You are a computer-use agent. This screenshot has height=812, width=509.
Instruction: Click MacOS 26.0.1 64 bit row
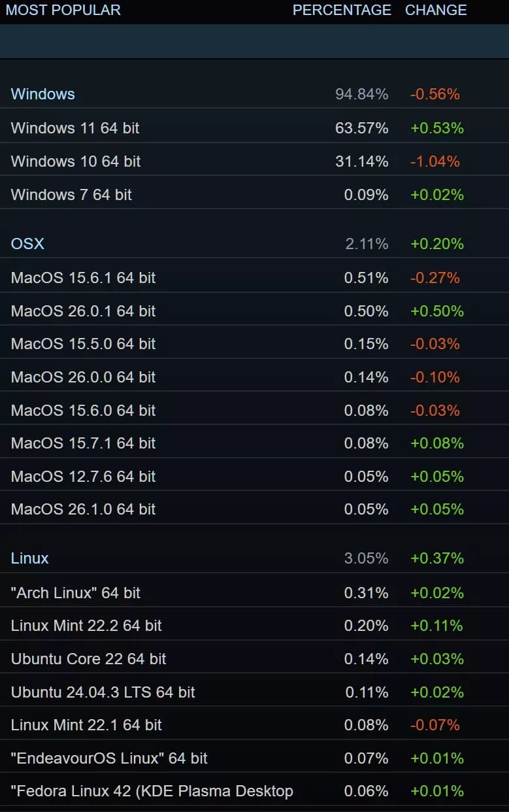83,311
